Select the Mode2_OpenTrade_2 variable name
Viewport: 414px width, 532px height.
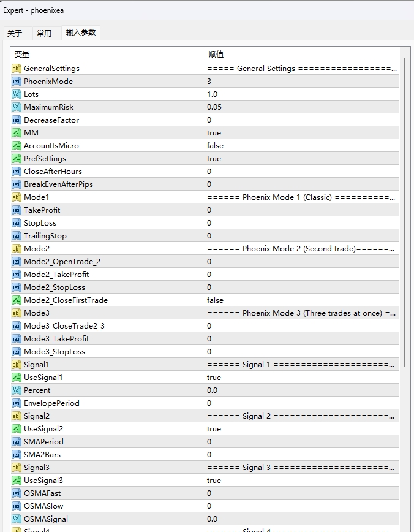point(62,262)
